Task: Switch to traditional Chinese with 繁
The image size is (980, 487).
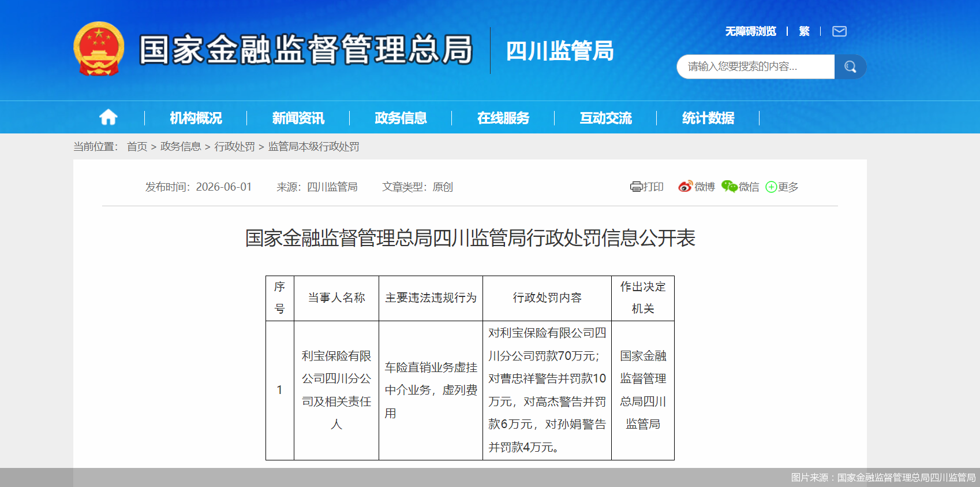Action: pyautogui.click(x=804, y=31)
